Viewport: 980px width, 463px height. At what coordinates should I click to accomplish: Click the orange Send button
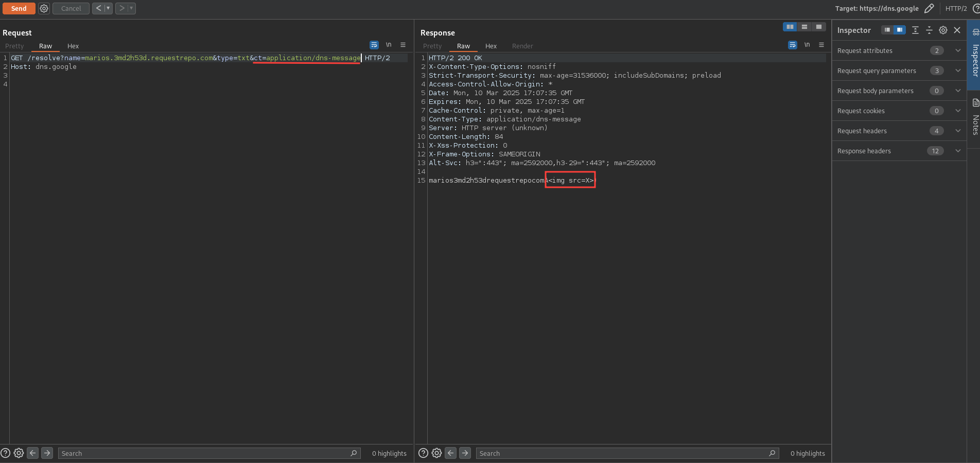[19, 8]
